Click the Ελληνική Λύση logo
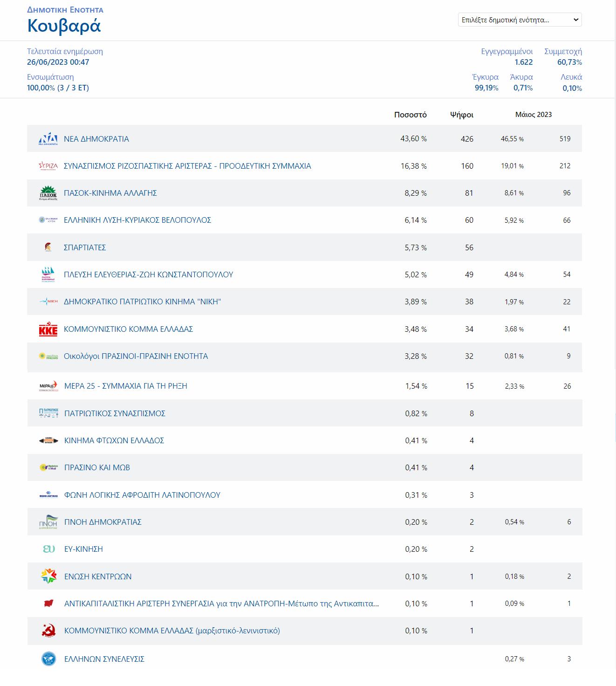The width and height of the screenshot is (616, 686). pyautogui.click(x=48, y=220)
